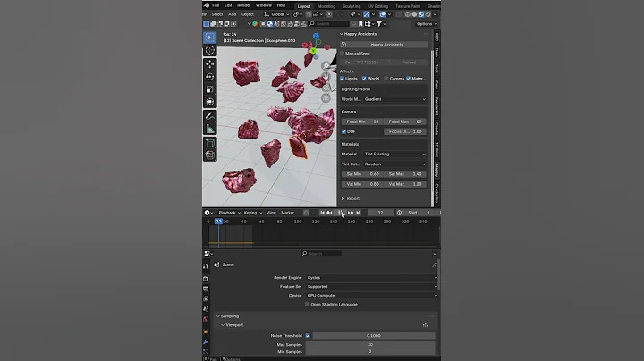Open the timeline Playback popover
This screenshot has width=644, height=361.
point(229,213)
